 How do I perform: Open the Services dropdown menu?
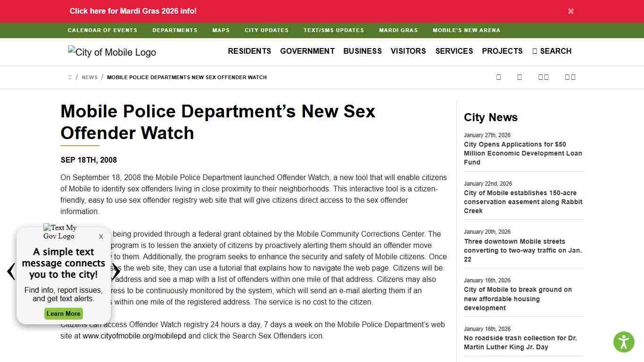pyautogui.click(x=454, y=51)
